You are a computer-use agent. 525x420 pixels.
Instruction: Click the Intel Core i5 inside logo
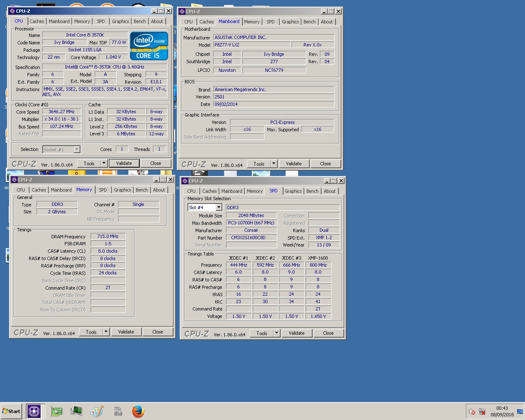149,46
